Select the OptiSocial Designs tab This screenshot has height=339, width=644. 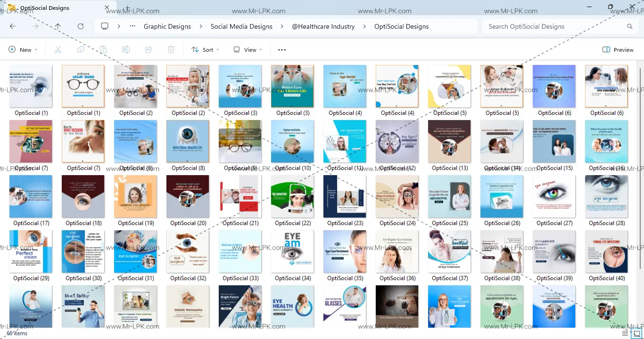click(x=45, y=8)
